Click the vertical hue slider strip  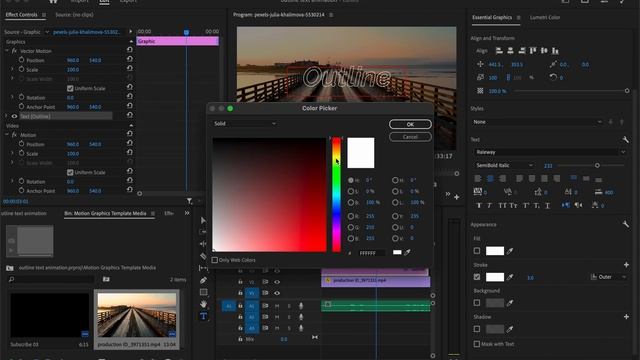[336, 195]
